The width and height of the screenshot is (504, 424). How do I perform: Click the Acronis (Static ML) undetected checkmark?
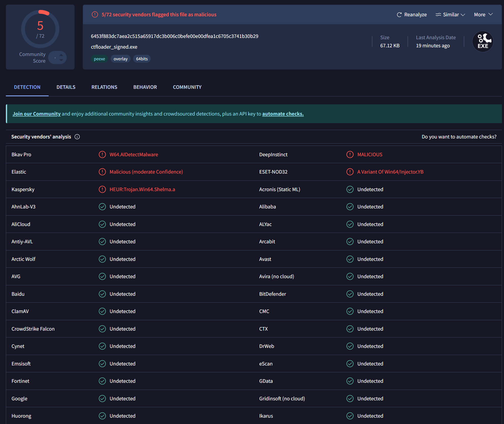(350, 189)
